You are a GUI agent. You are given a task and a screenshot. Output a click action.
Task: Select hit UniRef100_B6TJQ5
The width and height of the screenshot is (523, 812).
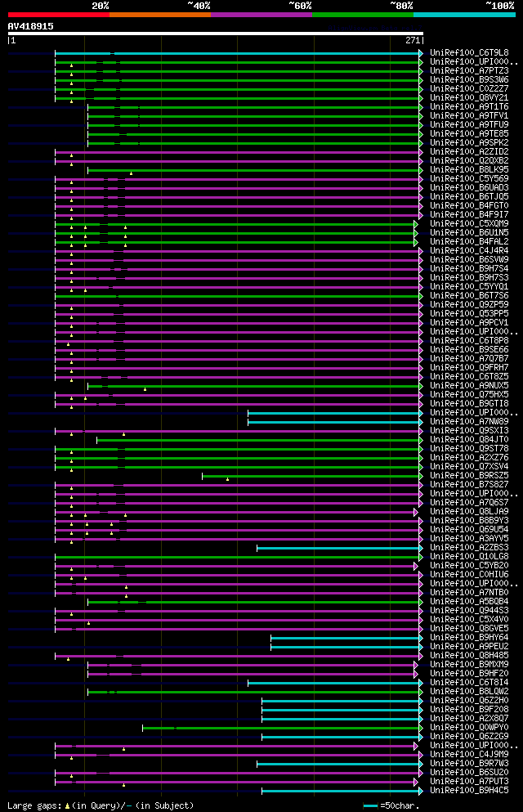click(x=469, y=197)
